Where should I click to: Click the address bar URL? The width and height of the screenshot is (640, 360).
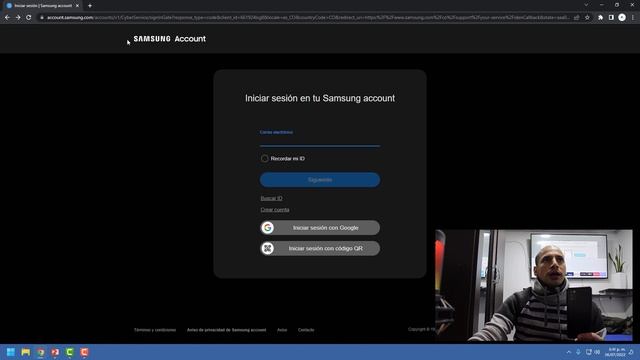click(x=308, y=18)
